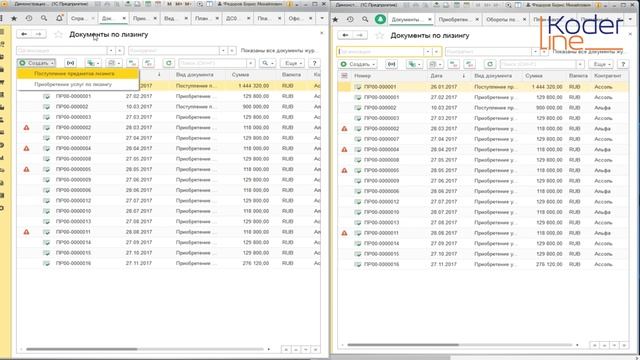Click the list view mode icon in right table header
This screenshot has height=360, width=640.
pos(344,76)
